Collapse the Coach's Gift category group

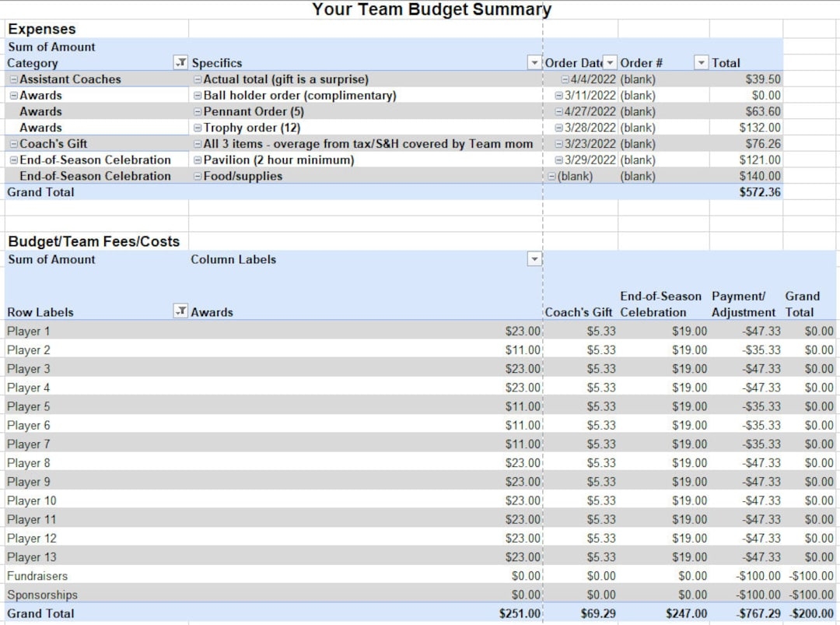[x=14, y=144]
